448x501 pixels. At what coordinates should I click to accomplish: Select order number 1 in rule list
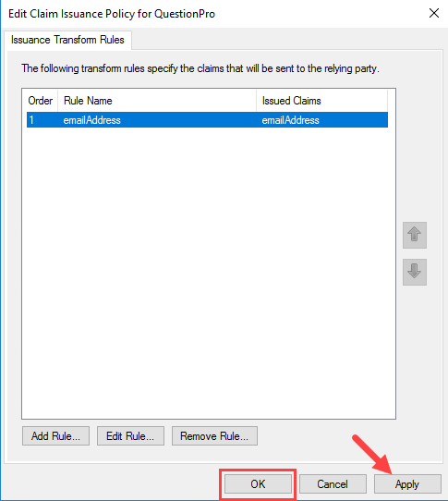(x=31, y=120)
